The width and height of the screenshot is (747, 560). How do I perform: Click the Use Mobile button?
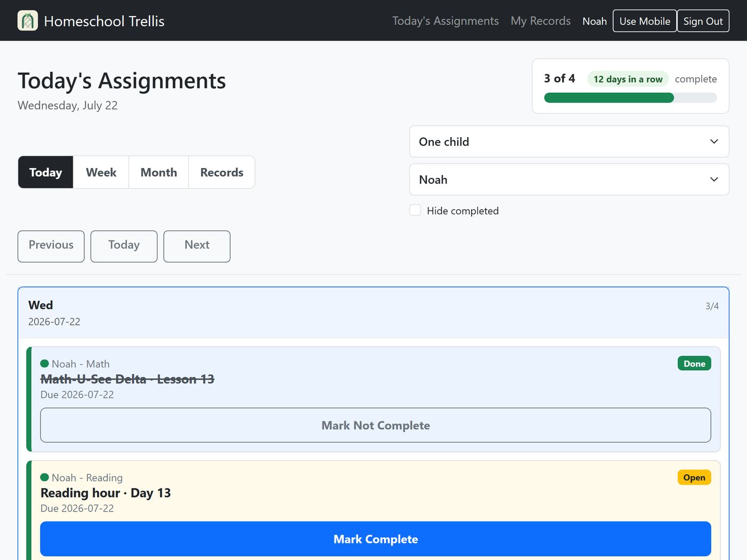[645, 21]
